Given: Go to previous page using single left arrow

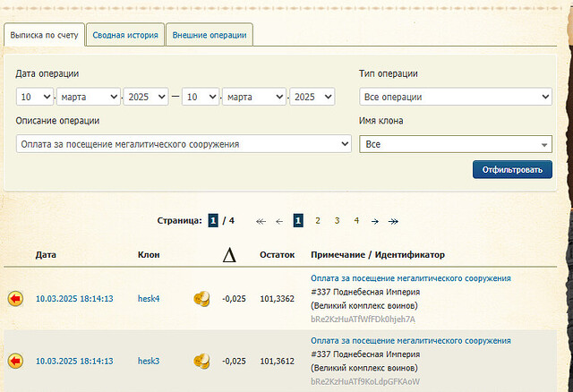Looking at the screenshot, I should [279, 220].
